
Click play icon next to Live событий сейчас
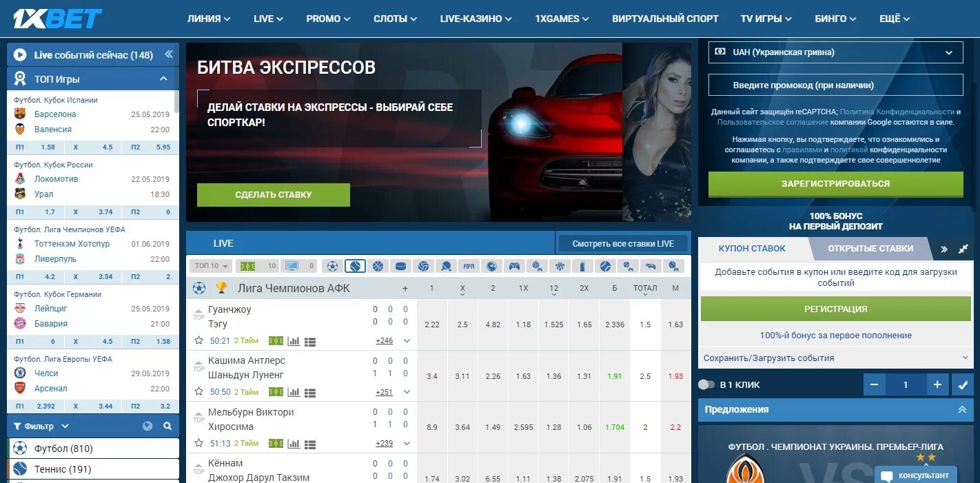(x=20, y=55)
